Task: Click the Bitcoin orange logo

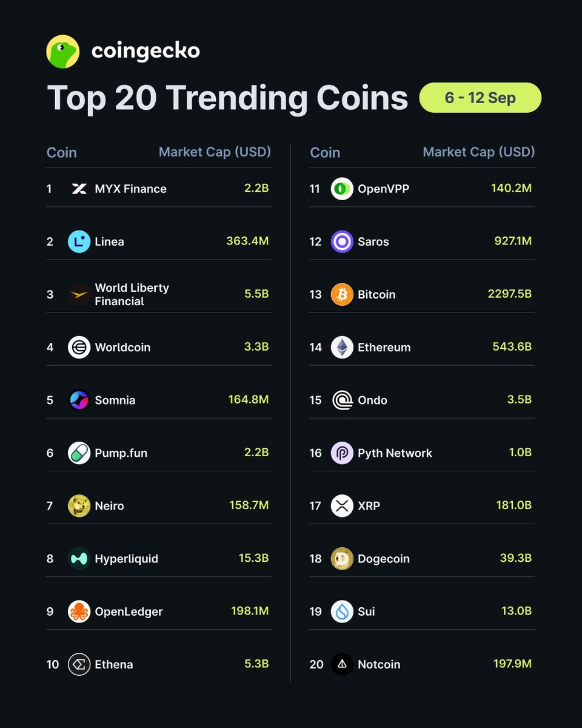Action: point(342,294)
